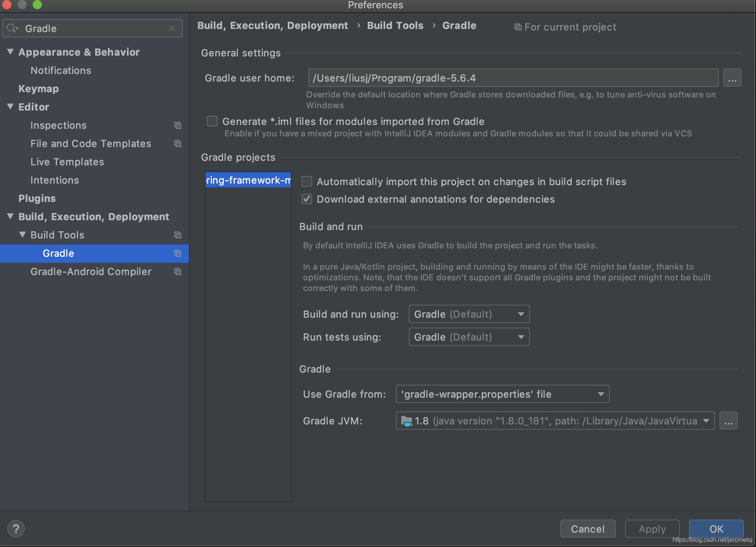Open search history dropdown arrow beside magnifier
The image size is (756, 547).
17,29
